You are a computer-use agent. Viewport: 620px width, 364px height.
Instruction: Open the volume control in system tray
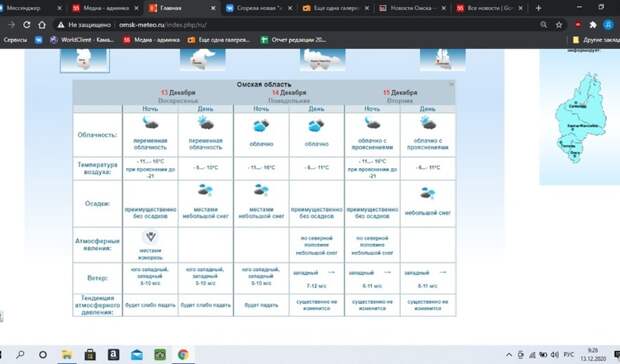[x=555, y=355]
